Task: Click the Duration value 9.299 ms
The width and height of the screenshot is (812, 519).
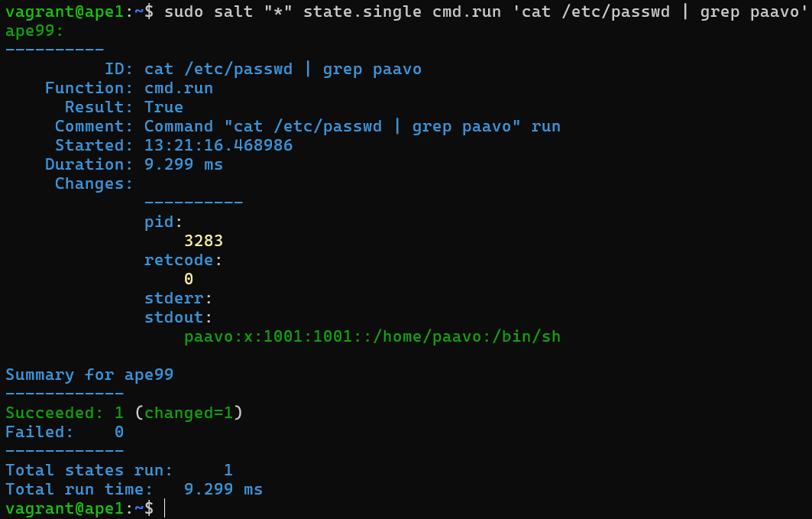Action: [x=183, y=164]
